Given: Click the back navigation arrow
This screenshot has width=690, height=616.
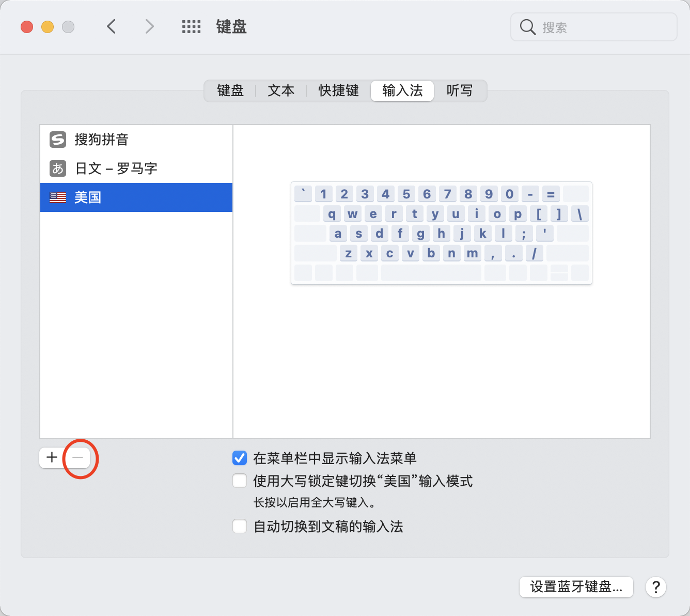Looking at the screenshot, I should tap(111, 26).
